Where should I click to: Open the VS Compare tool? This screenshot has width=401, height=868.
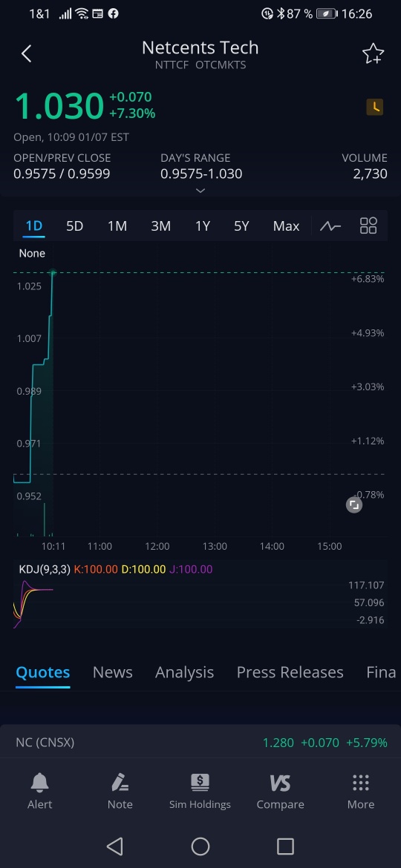point(280,792)
